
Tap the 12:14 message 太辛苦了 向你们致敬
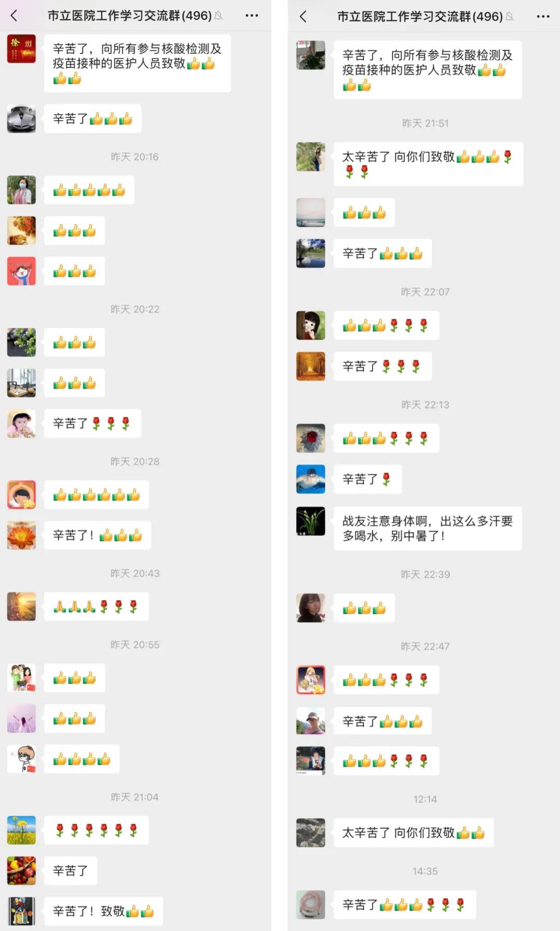pyautogui.click(x=414, y=832)
